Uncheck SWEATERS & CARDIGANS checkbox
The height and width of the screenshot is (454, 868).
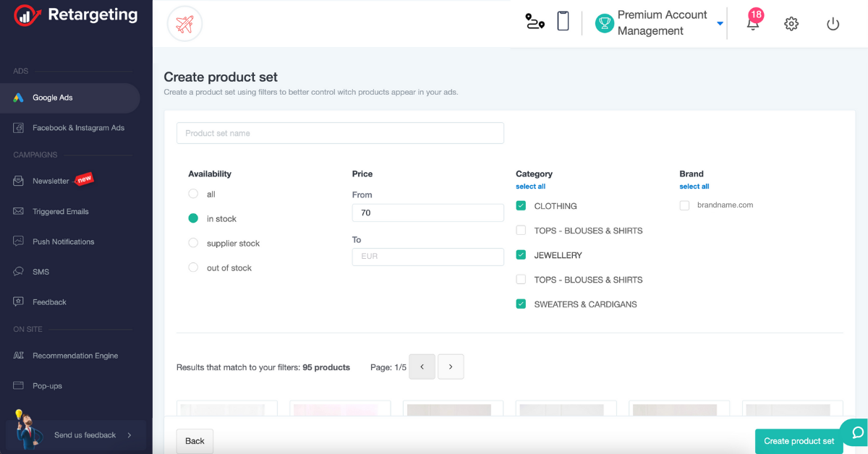(521, 304)
